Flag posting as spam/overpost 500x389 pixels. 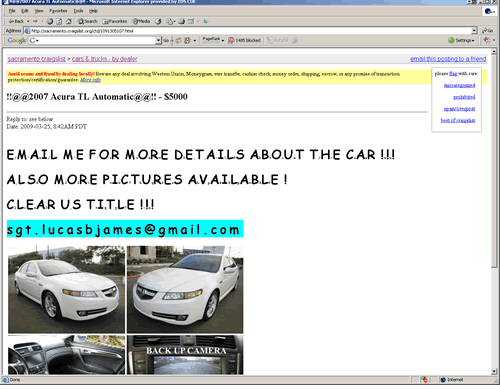point(459,109)
